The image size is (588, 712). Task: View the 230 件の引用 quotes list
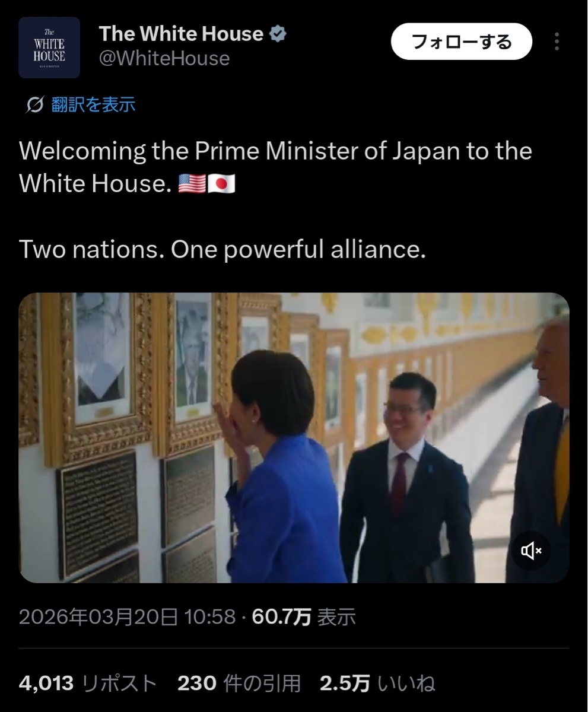tap(239, 684)
